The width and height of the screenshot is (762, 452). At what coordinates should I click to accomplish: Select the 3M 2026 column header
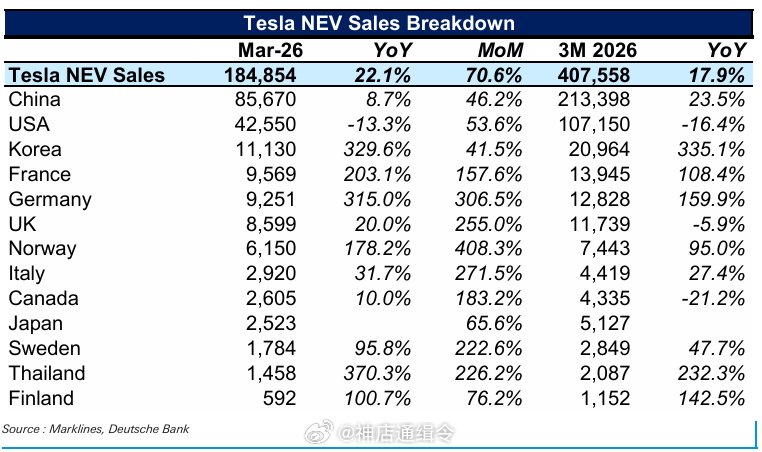coord(598,50)
